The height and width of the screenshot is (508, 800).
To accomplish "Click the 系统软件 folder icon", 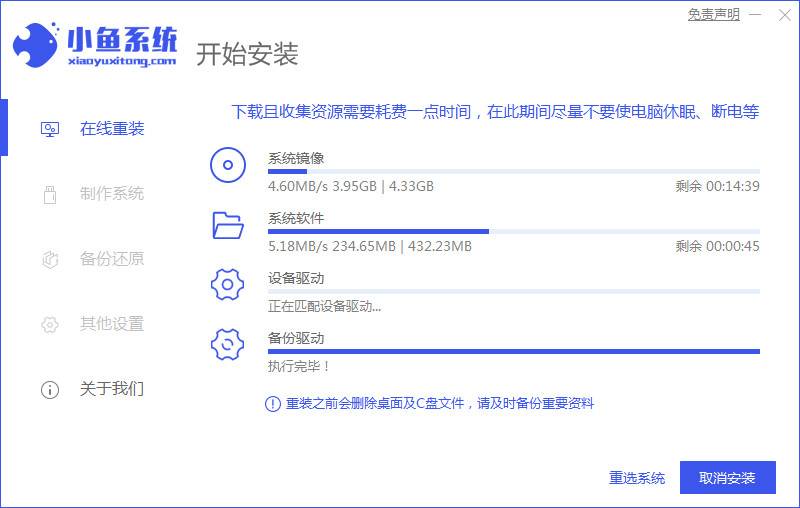I will point(228,225).
